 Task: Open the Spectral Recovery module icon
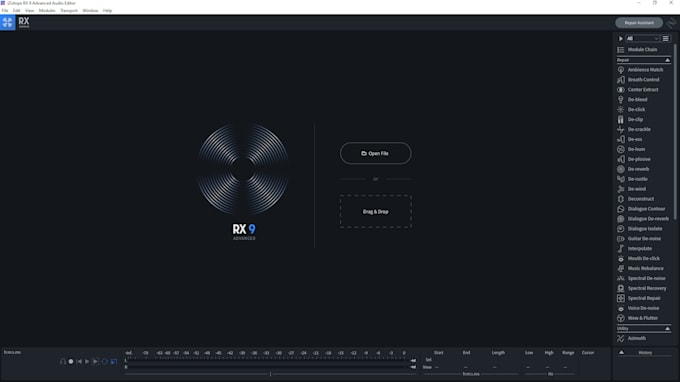[x=621, y=288]
